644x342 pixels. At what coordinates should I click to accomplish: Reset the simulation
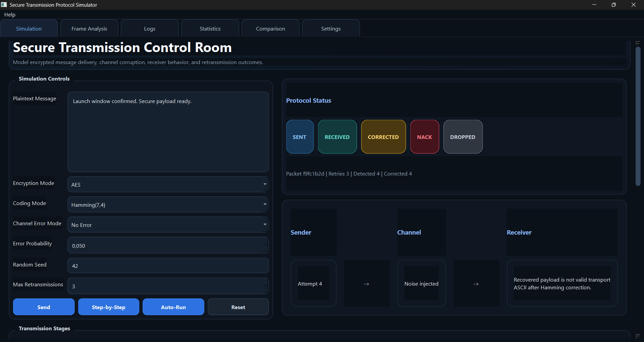point(238,307)
